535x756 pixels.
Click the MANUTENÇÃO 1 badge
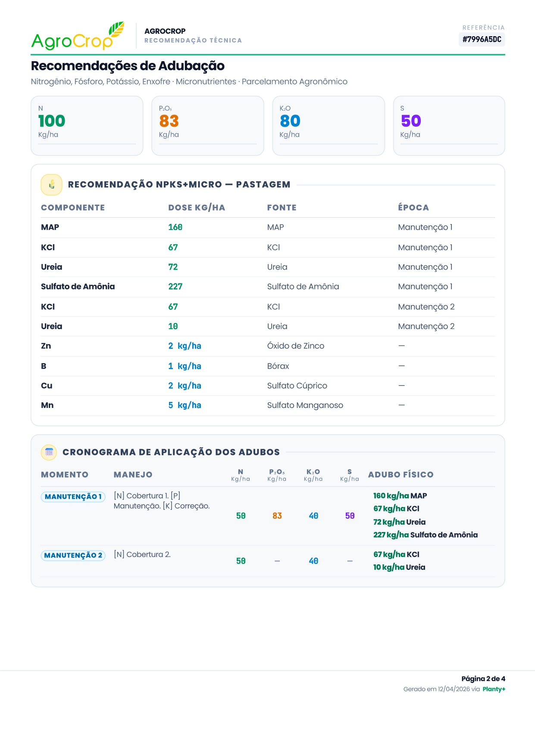click(73, 497)
